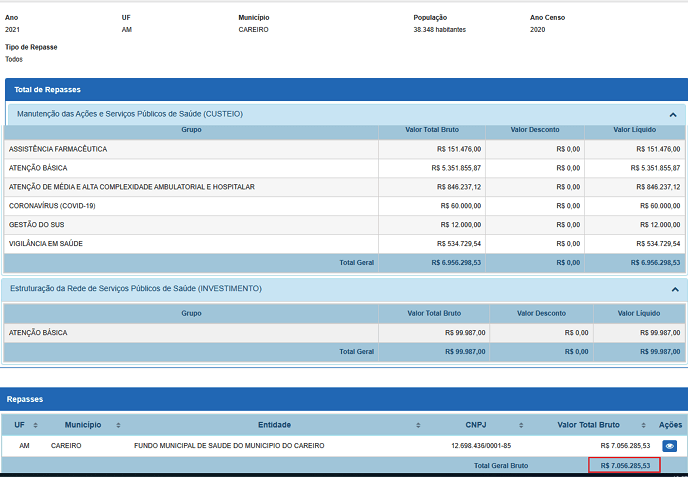Sort the Repasses table by UF
The image size is (688, 477).
coord(36,425)
